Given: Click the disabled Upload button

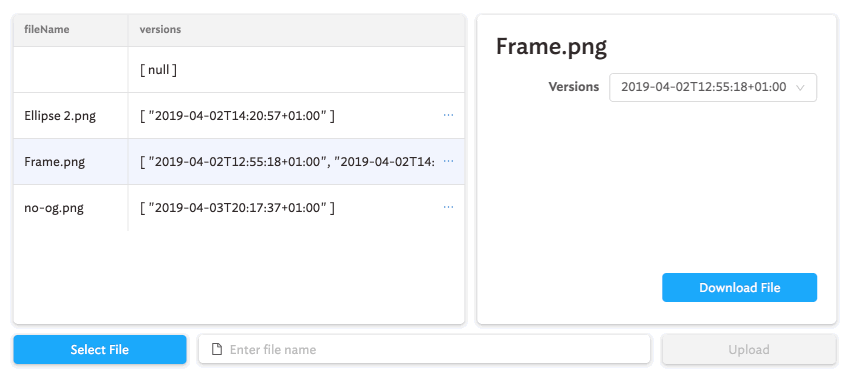Looking at the screenshot, I should (749, 349).
